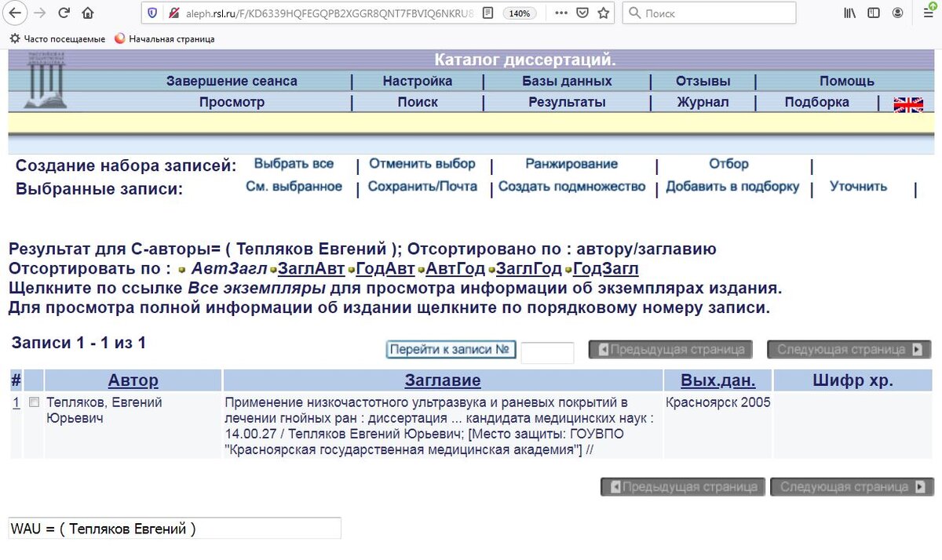Click the Pocket save icon
This screenshot has width=942, height=560.
point(582,13)
